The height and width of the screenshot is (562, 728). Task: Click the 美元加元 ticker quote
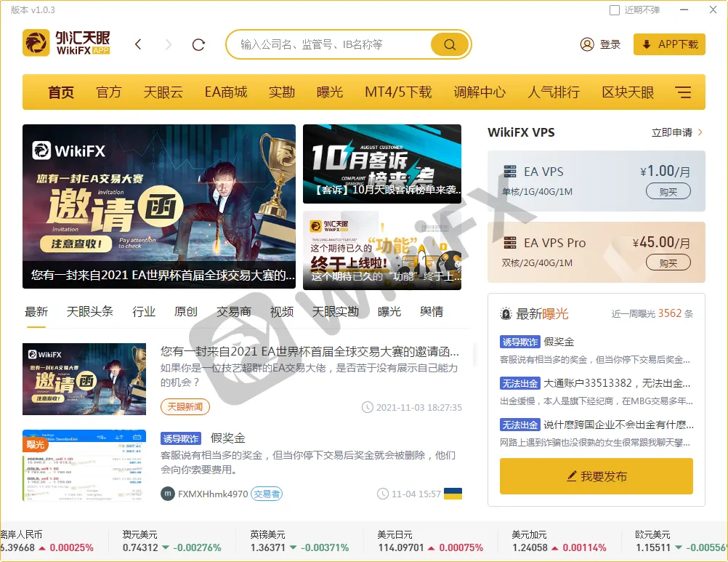559,541
